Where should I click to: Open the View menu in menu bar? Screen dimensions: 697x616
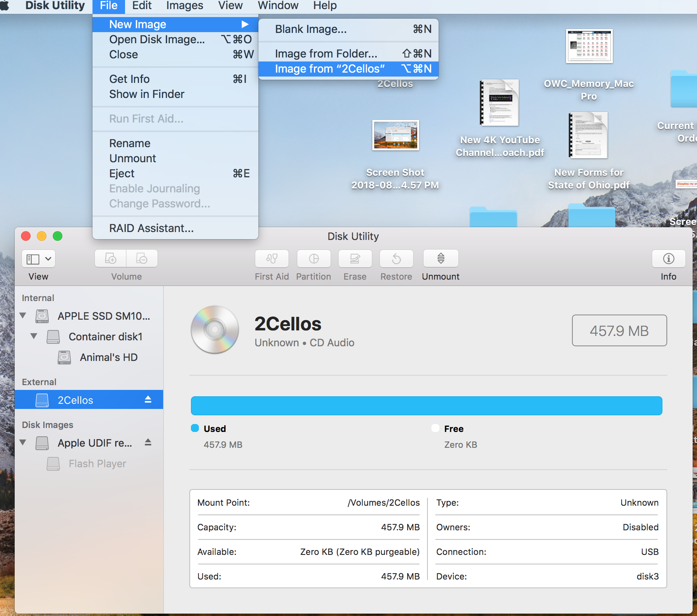(230, 6)
